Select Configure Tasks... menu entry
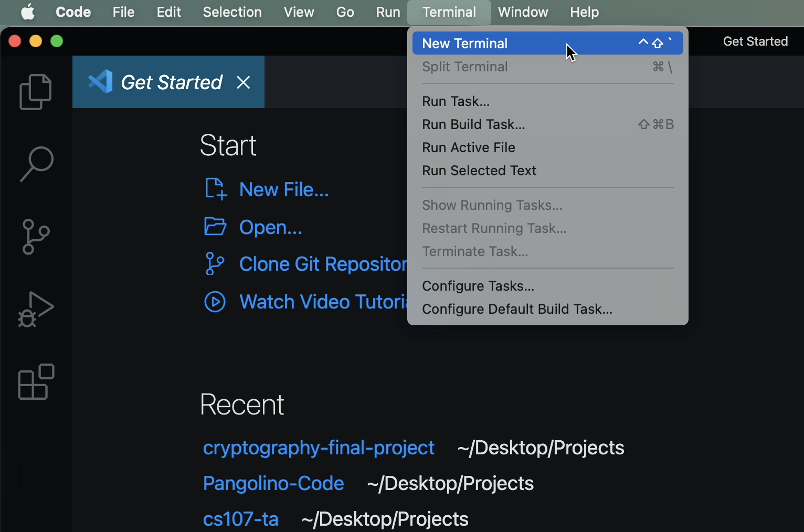 click(547, 286)
